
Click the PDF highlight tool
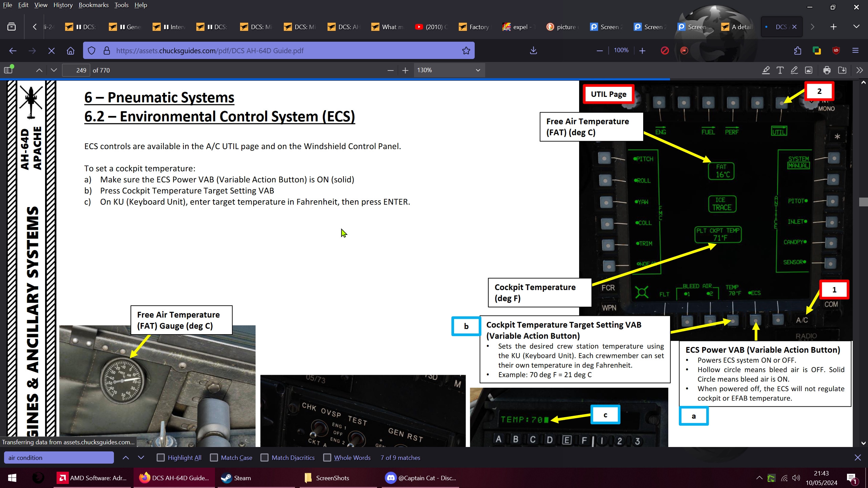click(x=766, y=70)
